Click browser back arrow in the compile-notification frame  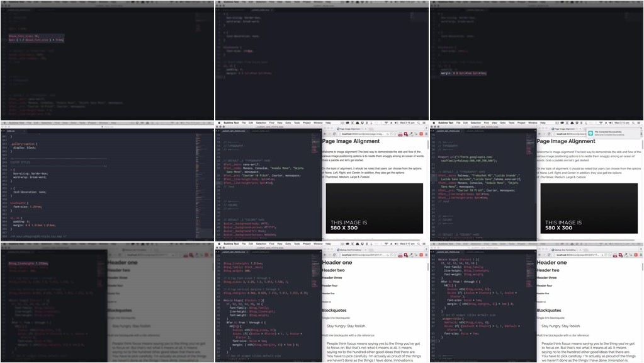pyautogui.click(x=539, y=134)
